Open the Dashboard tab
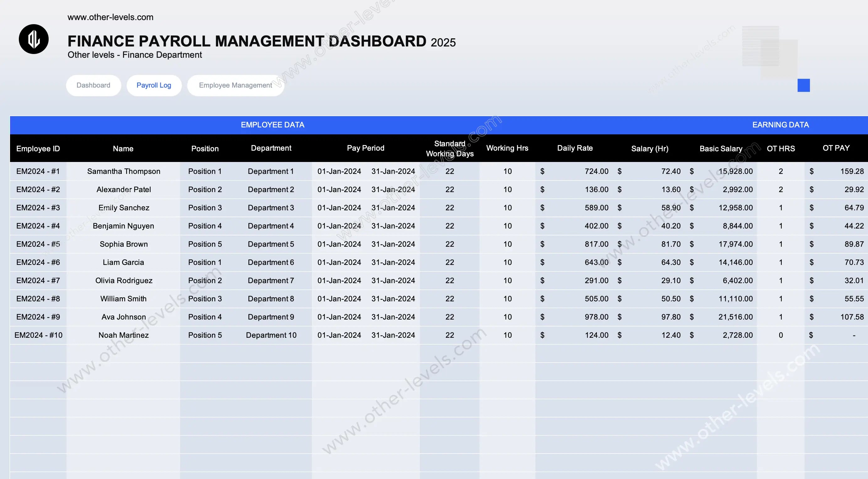This screenshot has width=868, height=479. [93, 85]
